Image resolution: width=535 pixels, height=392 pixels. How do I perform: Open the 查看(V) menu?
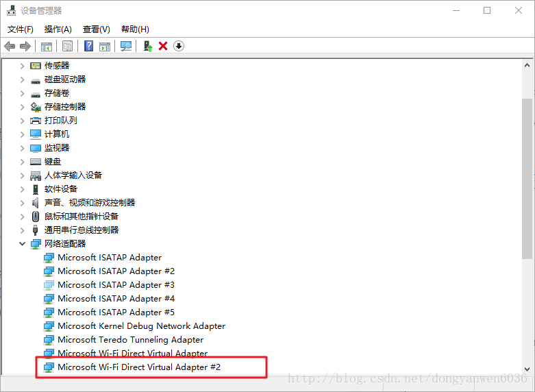click(x=97, y=29)
